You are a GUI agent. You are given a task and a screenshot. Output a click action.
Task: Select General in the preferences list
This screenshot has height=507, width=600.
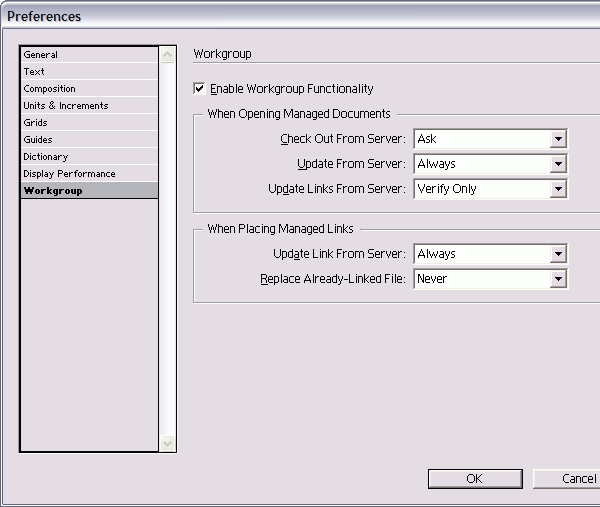coord(41,55)
